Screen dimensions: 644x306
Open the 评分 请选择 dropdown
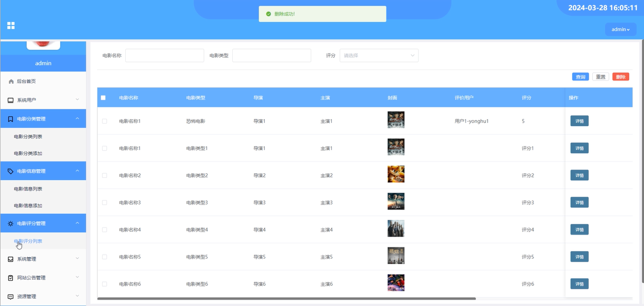[379, 56]
